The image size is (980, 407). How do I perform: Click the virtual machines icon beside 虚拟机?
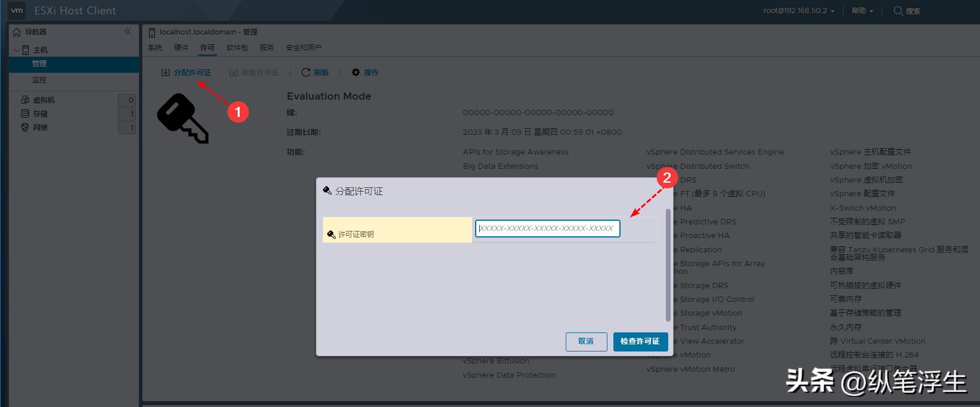[25, 100]
